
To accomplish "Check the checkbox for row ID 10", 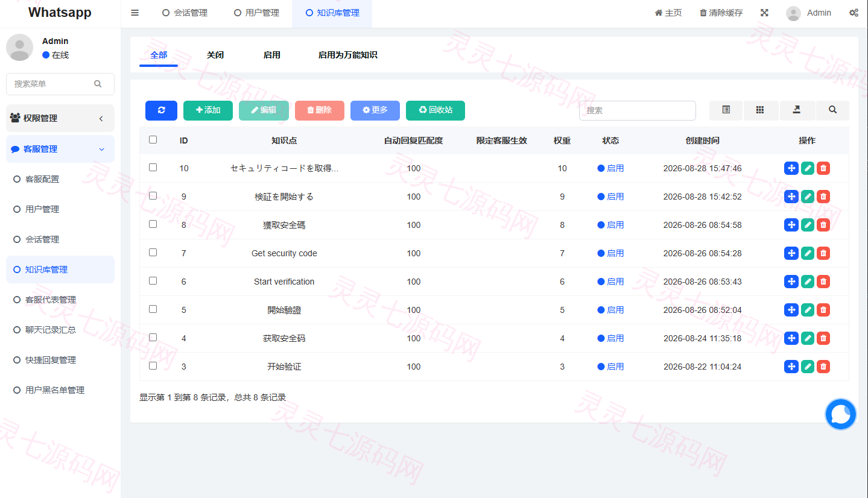I will tap(153, 167).
